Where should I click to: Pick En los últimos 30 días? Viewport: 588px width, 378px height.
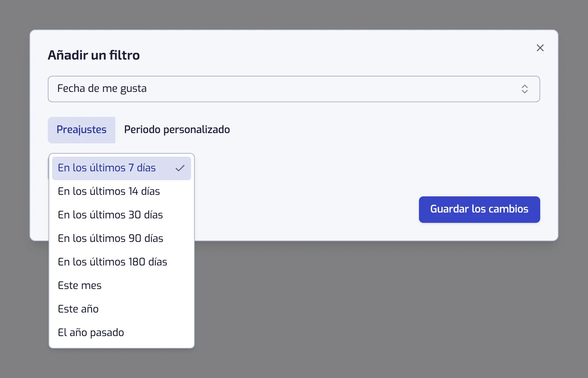click(x=122, y=215)
